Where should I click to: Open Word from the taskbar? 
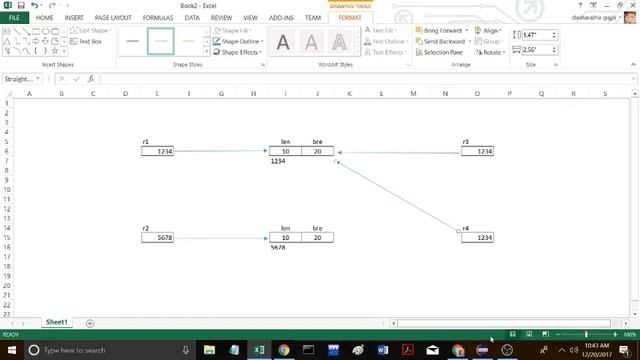click(x=382, y=350)
